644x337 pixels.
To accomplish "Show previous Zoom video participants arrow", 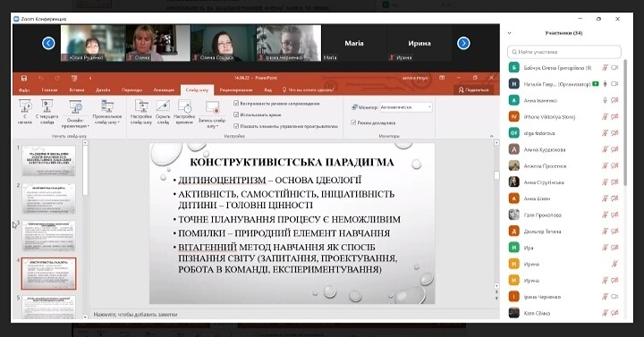I will pos(48,43).
